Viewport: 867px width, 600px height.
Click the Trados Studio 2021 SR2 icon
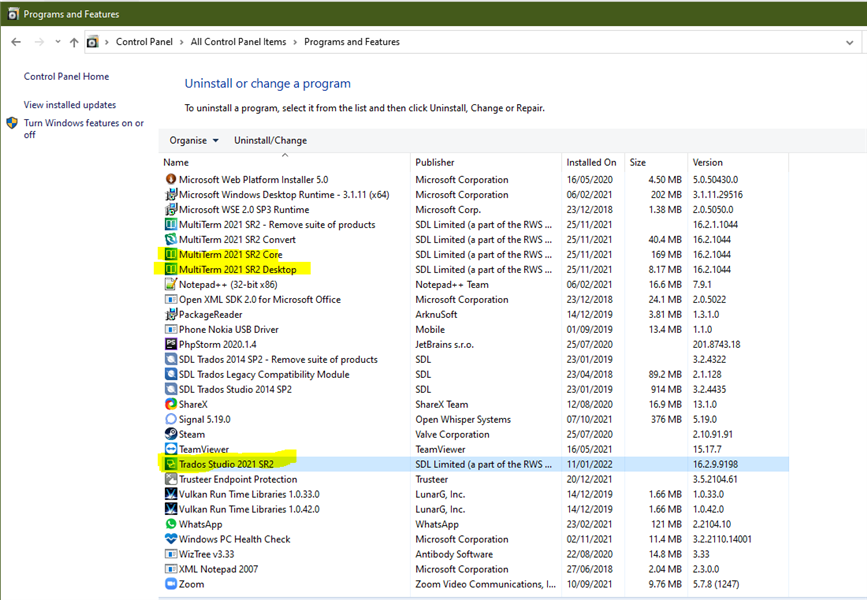pyautogui.click(x=171, y=464)
